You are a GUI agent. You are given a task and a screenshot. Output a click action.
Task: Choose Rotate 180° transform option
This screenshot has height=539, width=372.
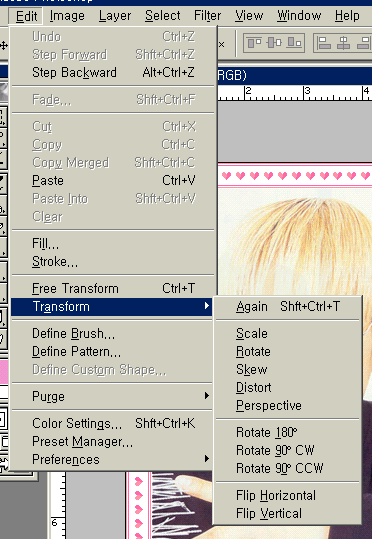click(287, 432)
